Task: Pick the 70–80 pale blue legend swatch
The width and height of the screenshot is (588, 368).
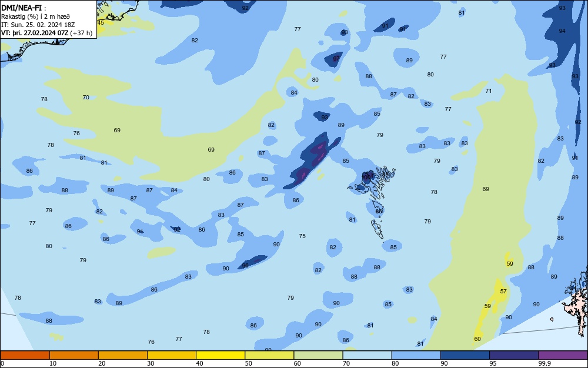Action: click(367, 355)
